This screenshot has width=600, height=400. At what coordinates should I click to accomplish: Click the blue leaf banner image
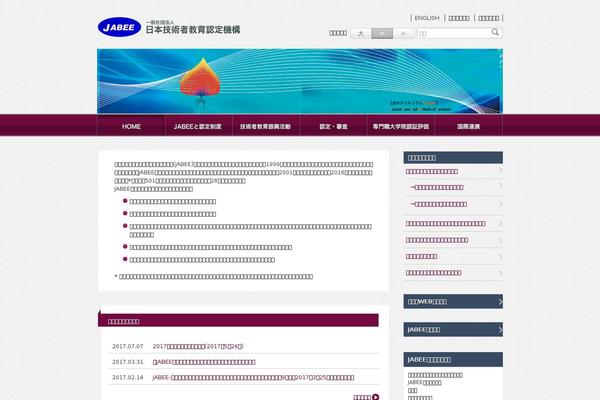(300, 81)
